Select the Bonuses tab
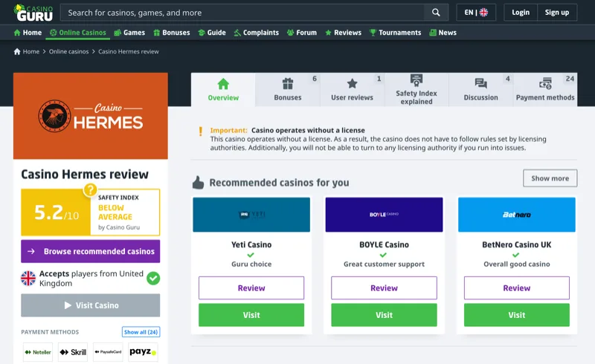This screenshot has width=595, height=364. (288, 90)
